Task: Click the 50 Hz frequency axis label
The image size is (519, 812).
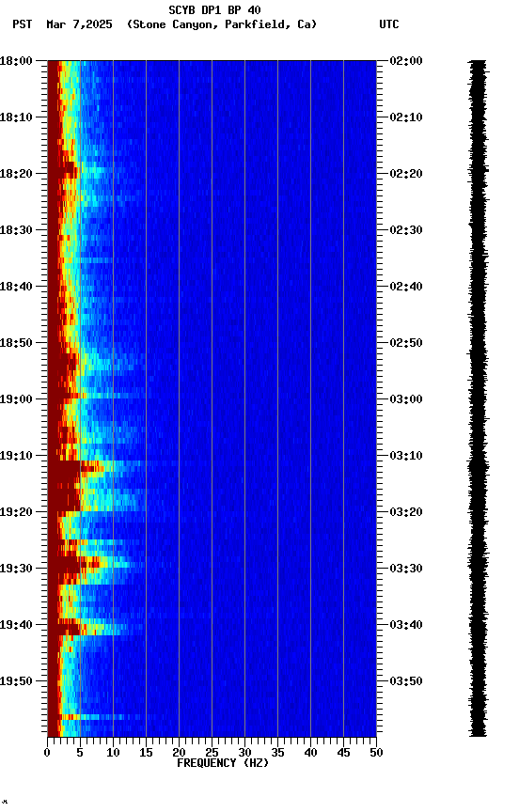Action: (x=376, y=754)
